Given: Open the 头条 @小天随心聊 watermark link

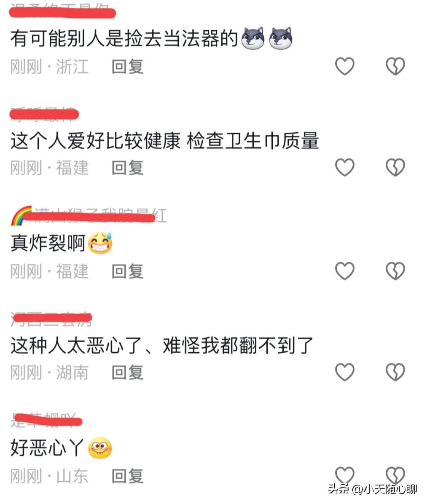Looking at the screenshot, I should [x=372, y=489].
